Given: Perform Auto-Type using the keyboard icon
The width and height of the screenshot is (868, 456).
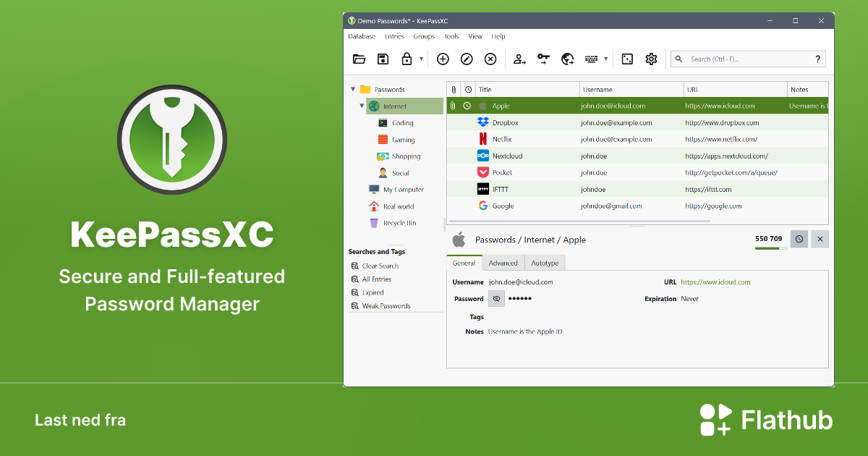Looking at the screenshot, I should pyautogui.click(x=592, y=59).
